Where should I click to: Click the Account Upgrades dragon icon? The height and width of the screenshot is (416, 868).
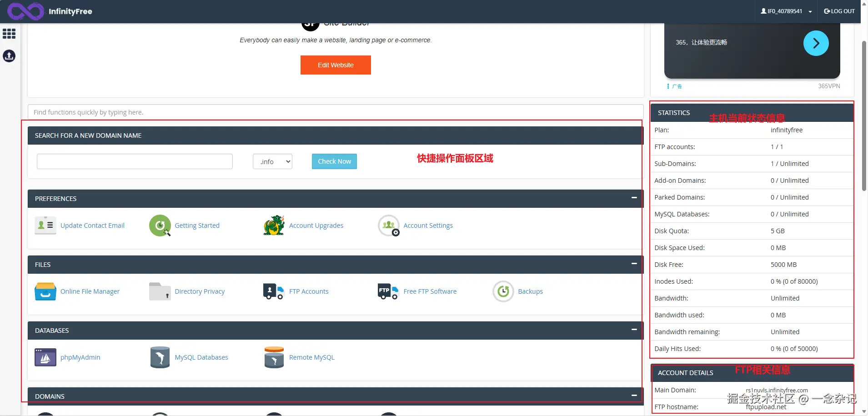pyautogui.click(x=274, y=226)
